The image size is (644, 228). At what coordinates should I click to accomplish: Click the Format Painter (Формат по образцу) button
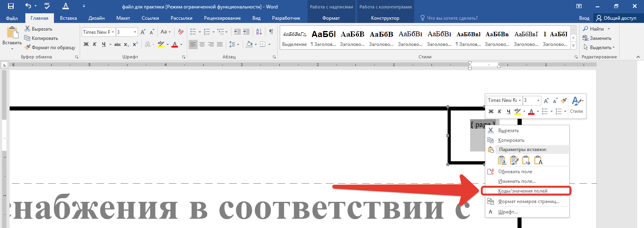[x=50, y=48]
